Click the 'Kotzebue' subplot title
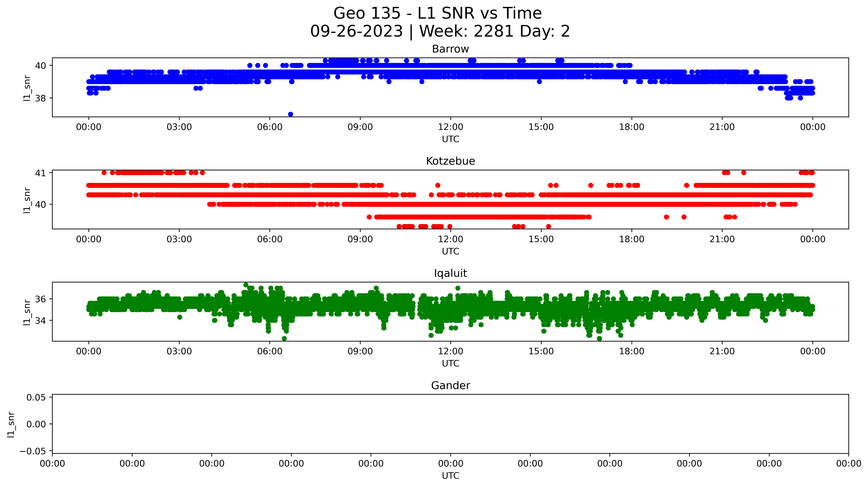 tap(451, 161)
